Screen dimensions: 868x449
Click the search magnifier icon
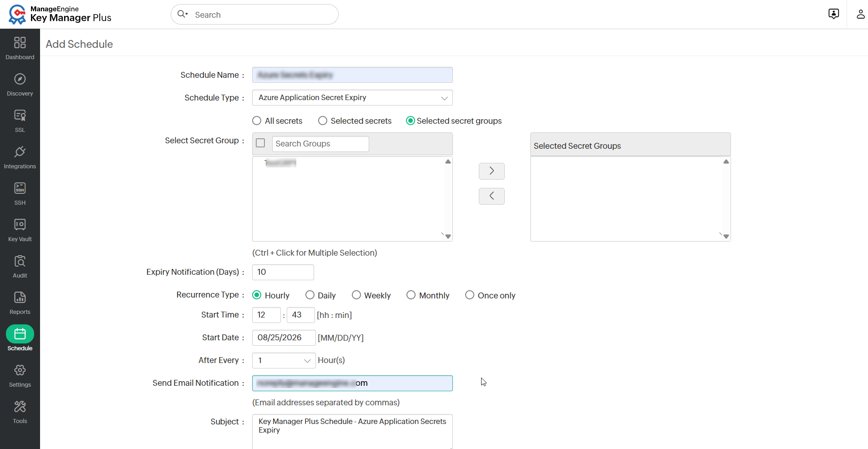tap(182, 14)
